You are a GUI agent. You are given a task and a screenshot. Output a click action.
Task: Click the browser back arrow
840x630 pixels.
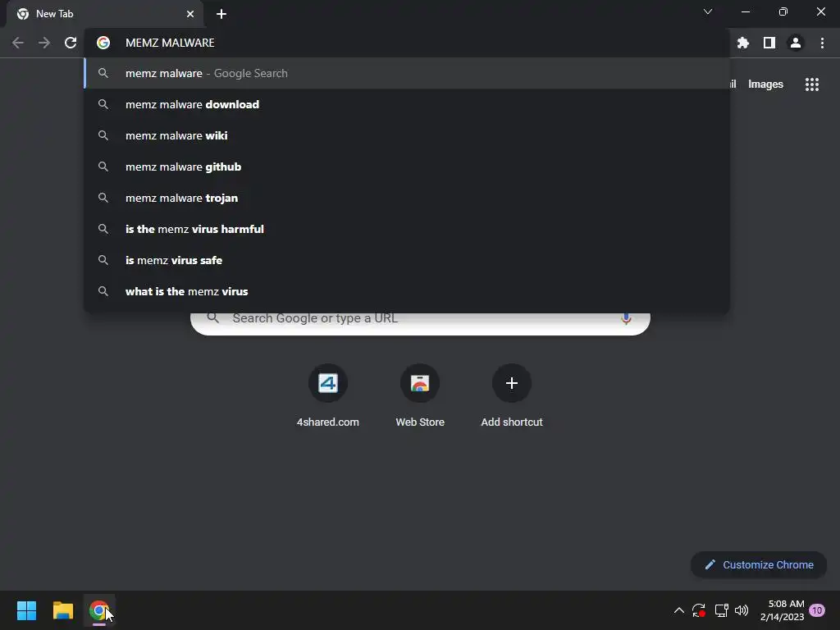(x=18, y=43)
